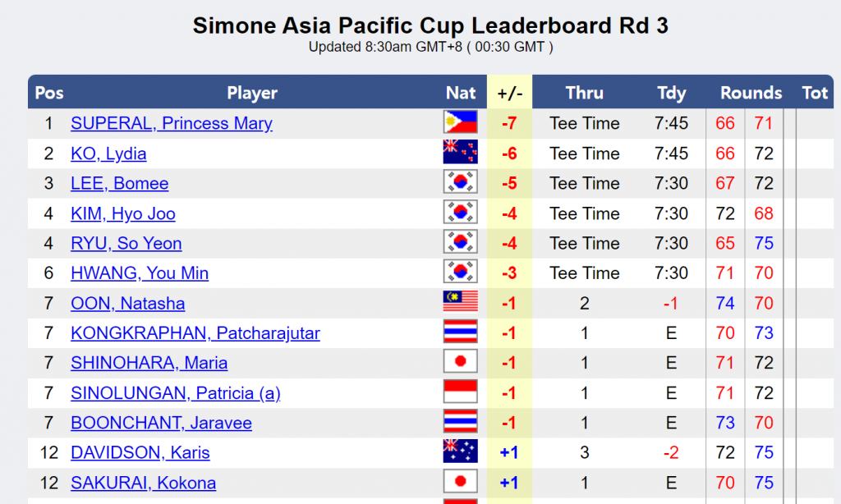Click the South Korea flag beside LEE, Bomee
The image size is (841, 504).
pos(460,183)
